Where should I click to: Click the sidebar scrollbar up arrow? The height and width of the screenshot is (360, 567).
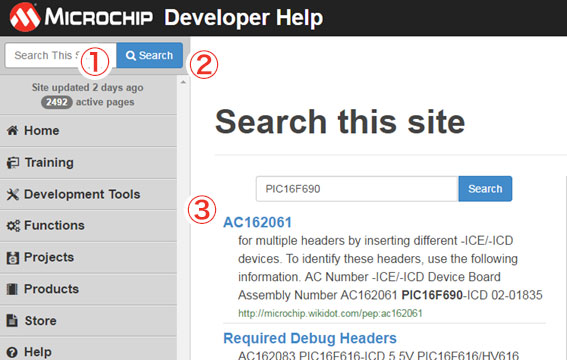point(183,82)
